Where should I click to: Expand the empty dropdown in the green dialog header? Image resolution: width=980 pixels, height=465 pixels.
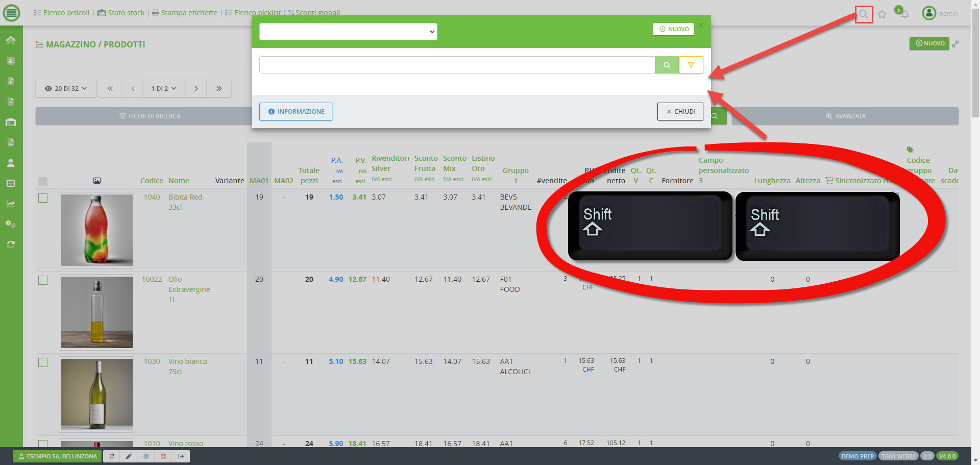coord(348,32)
